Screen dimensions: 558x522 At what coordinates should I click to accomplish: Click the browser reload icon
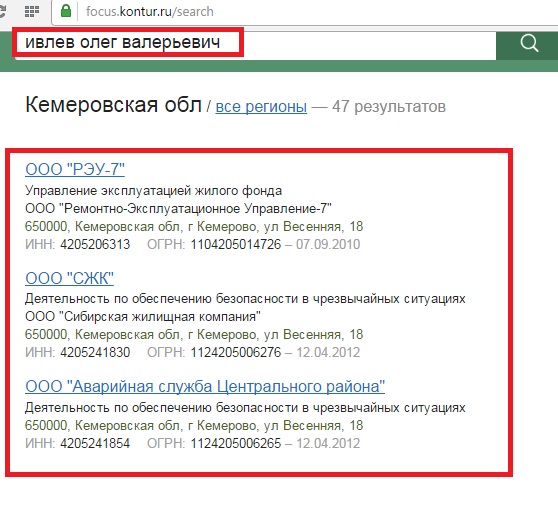click(3, 11)
